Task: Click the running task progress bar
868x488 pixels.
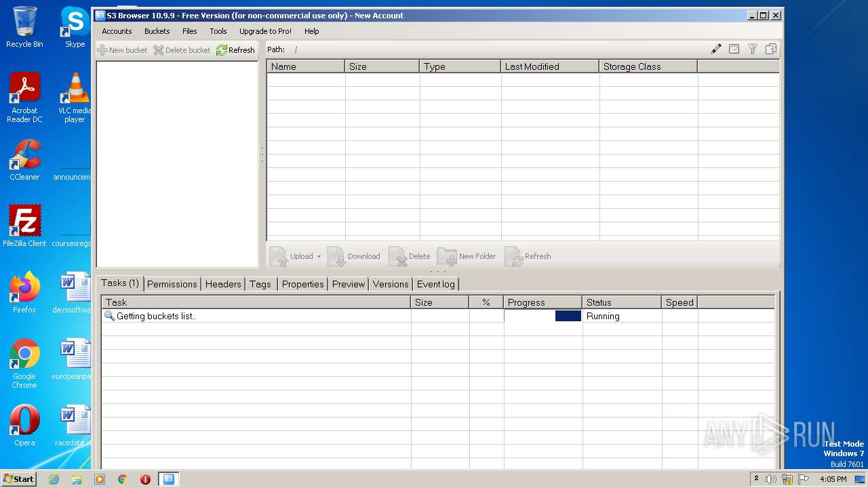Action: 542,316
